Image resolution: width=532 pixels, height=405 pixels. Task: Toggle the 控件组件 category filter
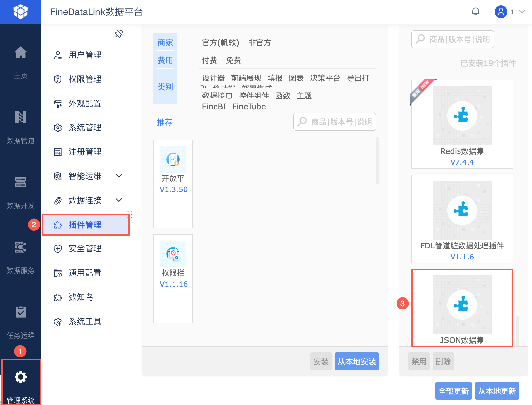[x=254, y=96]
